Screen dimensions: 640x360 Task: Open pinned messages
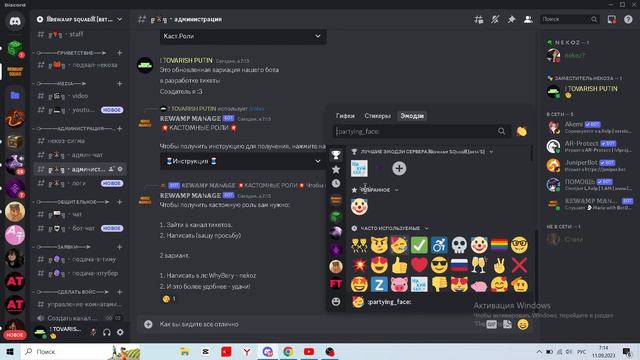[x=511, y=19]
